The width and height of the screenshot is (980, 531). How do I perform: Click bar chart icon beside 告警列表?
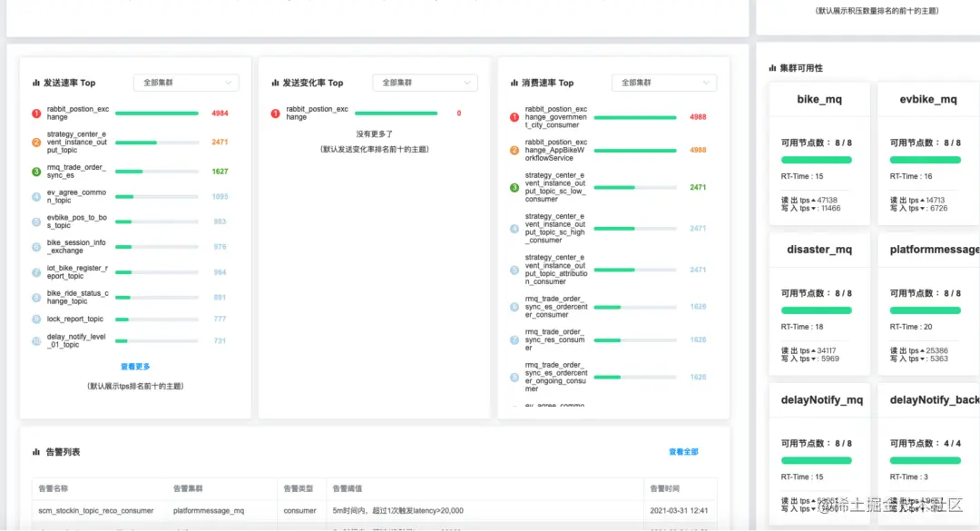click(x=36, y=451)
